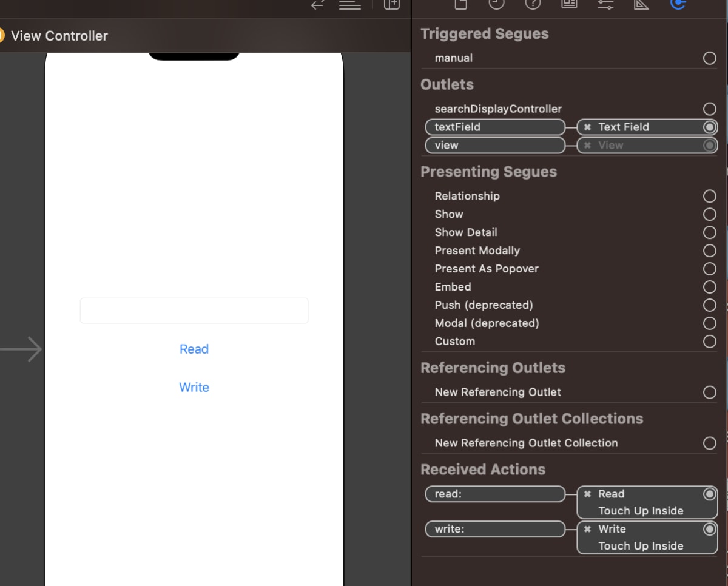
Task: Add a new editor pane
Action: (x=392, y=4)
